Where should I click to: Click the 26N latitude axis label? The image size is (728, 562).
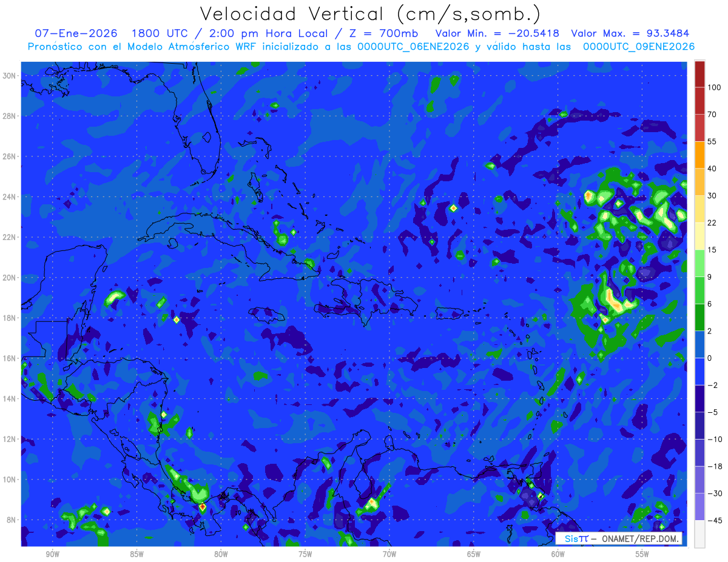(x=9, y=156)
